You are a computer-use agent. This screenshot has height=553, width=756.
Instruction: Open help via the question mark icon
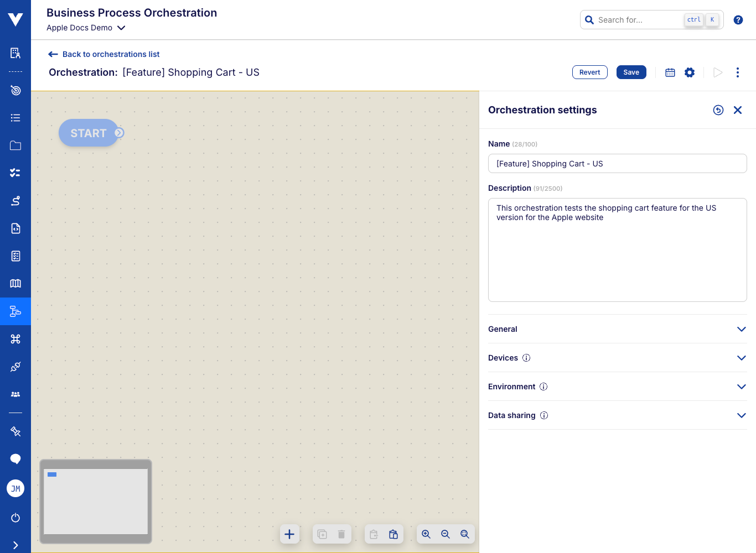(x=738, y=19)
